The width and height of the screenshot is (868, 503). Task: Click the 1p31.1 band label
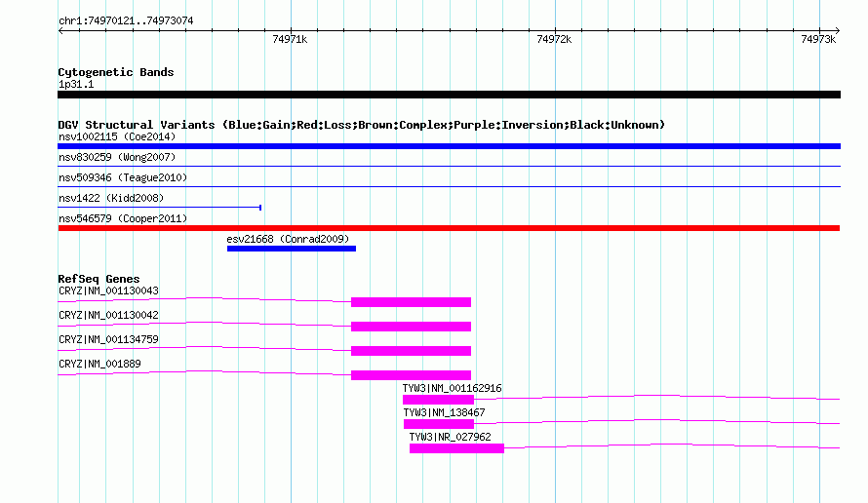tap(76, 84)
